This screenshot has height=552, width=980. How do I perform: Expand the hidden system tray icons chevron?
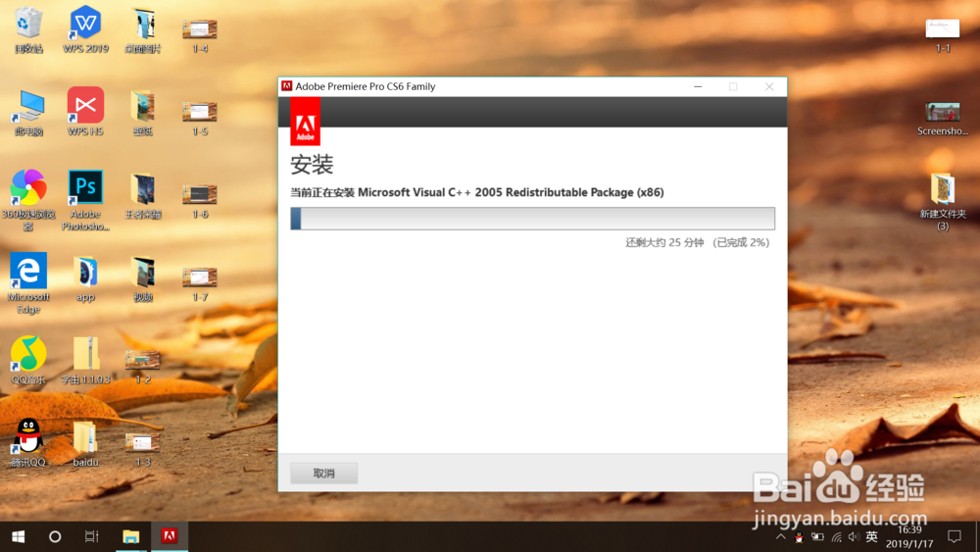(x=781, y=536)
